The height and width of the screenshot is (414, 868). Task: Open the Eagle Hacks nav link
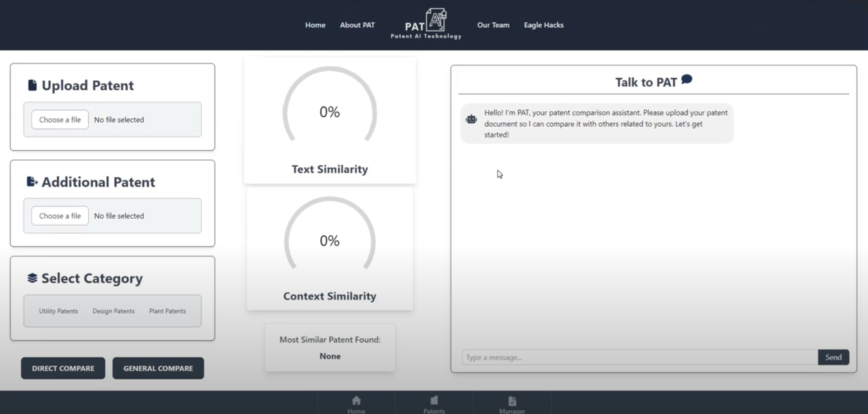point(544,25)
